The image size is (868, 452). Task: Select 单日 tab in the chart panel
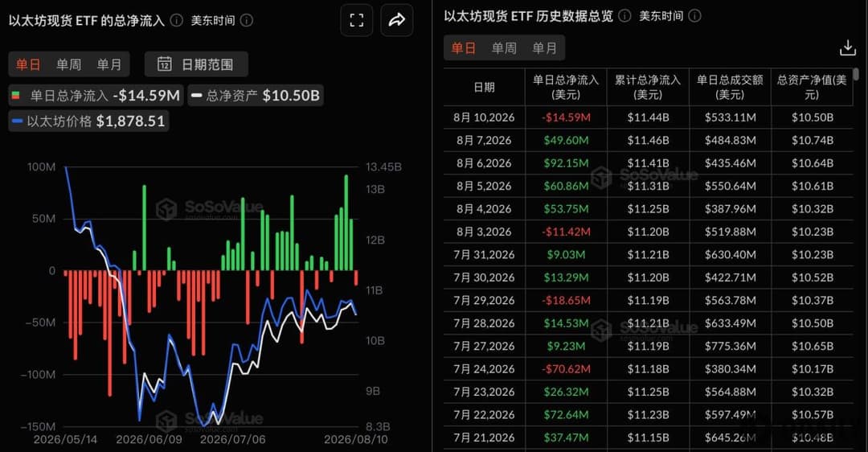point(28,64)
